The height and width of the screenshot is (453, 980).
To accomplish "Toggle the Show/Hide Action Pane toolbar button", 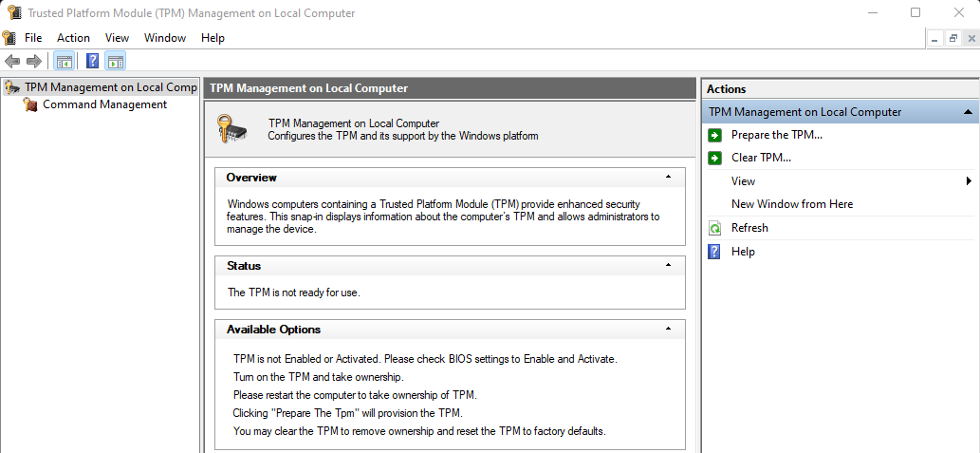I will pyautogui.click(x=115, y=62).
